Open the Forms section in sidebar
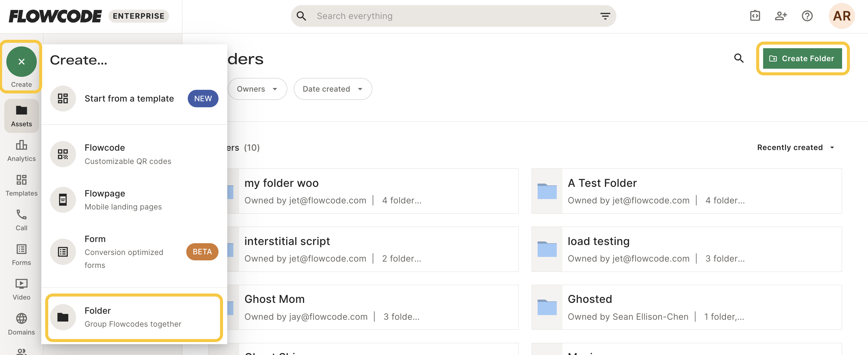The height and width of the screenshot is (355, 868). pyautogui.click(x=21, y=255)
